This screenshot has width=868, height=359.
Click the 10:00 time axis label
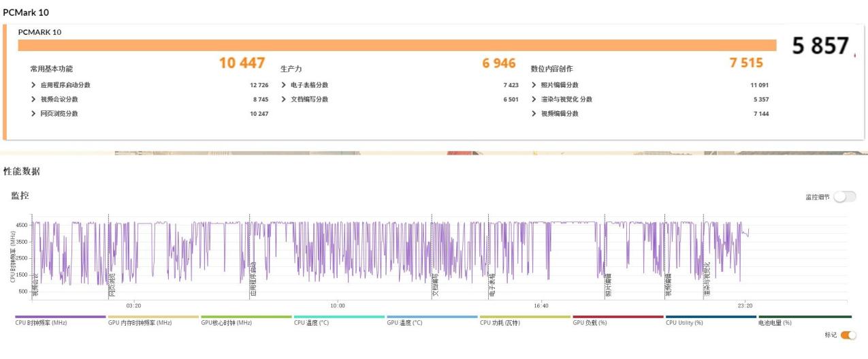click(337, 306)
